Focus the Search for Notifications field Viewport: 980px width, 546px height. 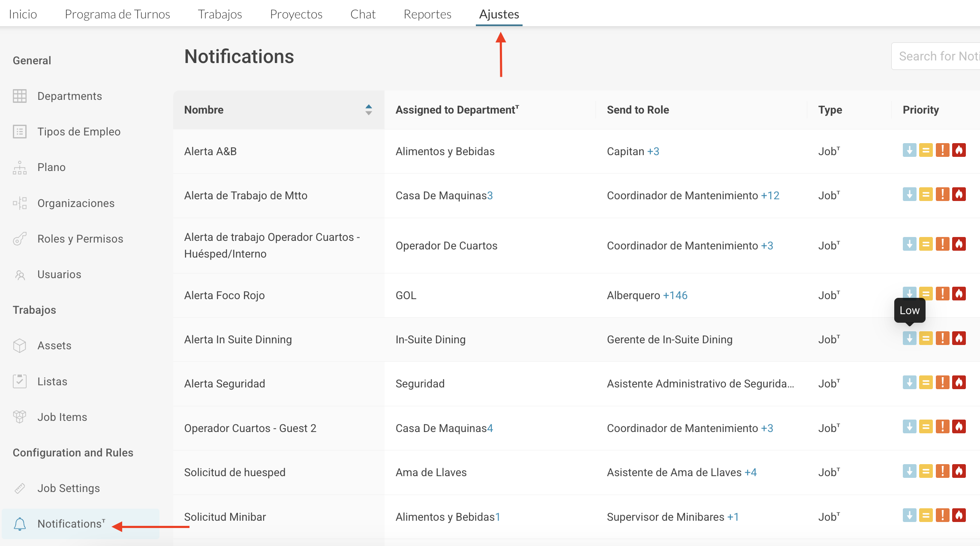point(936,56)
